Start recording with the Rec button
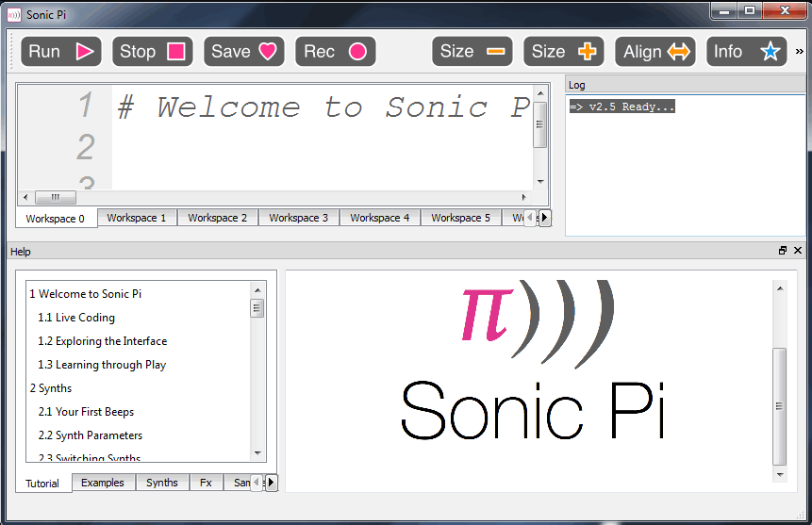This screenshot has height=525, width=812. tap(336, 51)
